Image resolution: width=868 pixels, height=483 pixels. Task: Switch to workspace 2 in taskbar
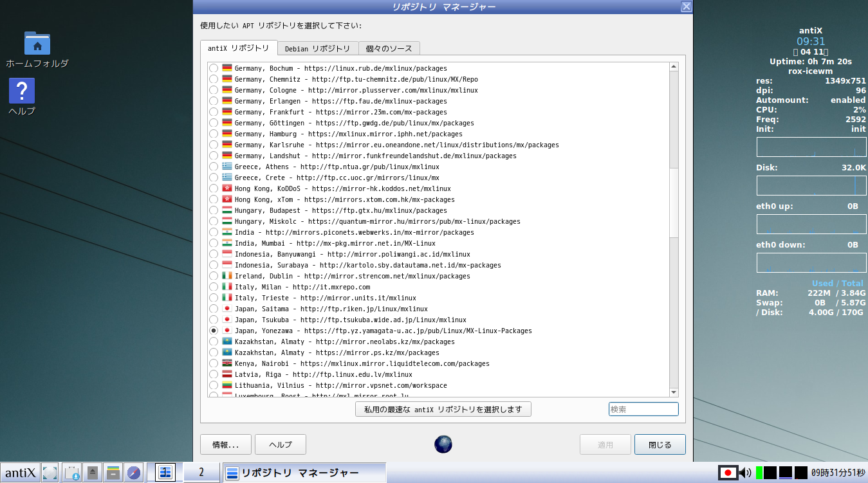coord(201,473)
